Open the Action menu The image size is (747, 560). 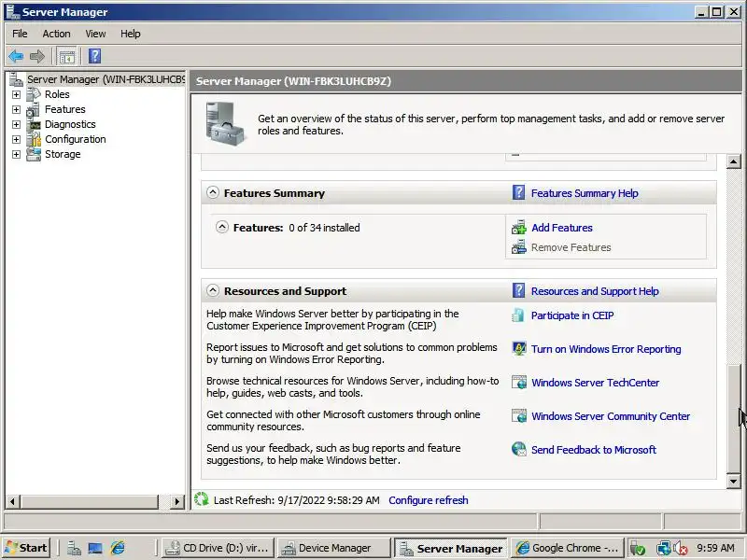click(x=56, y=34)
